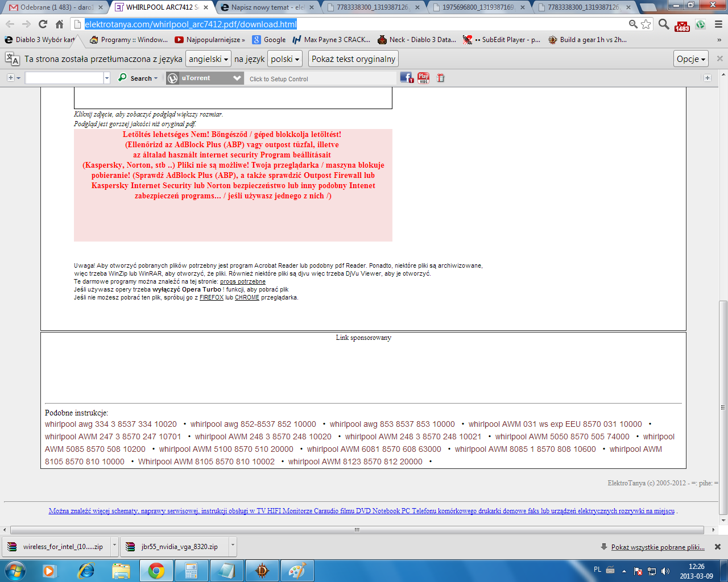Show hidden system tray icons
This screenshot has width=728, height=582.
(624, 571)
